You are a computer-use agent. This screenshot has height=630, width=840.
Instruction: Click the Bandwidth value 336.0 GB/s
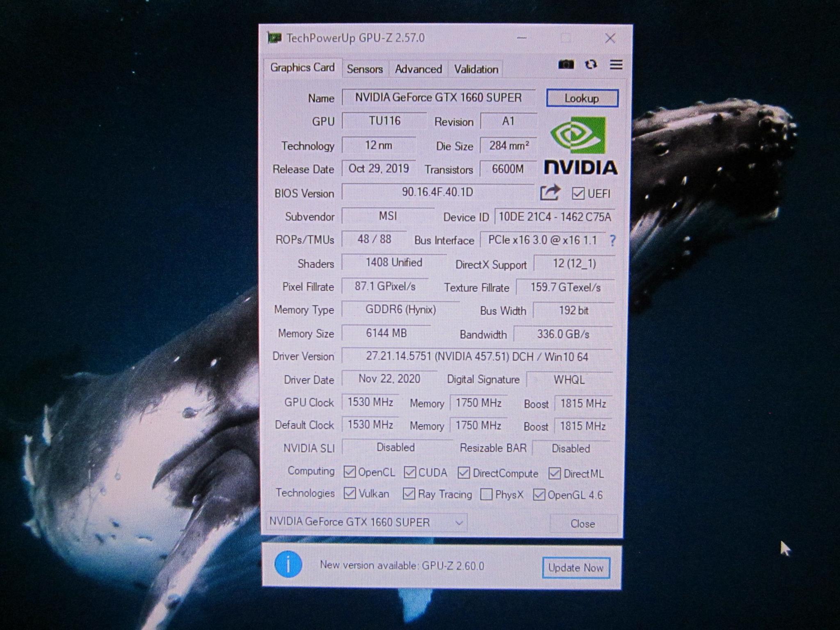(x=563, y=334)
